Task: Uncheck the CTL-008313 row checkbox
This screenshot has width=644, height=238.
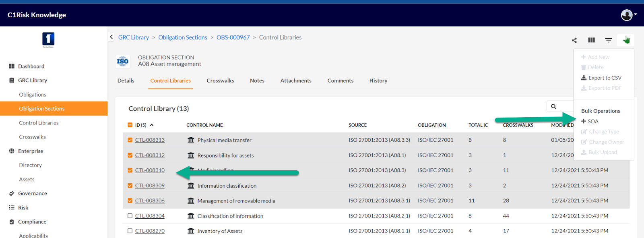Action: pyautogui.click(x=130, y=140)
